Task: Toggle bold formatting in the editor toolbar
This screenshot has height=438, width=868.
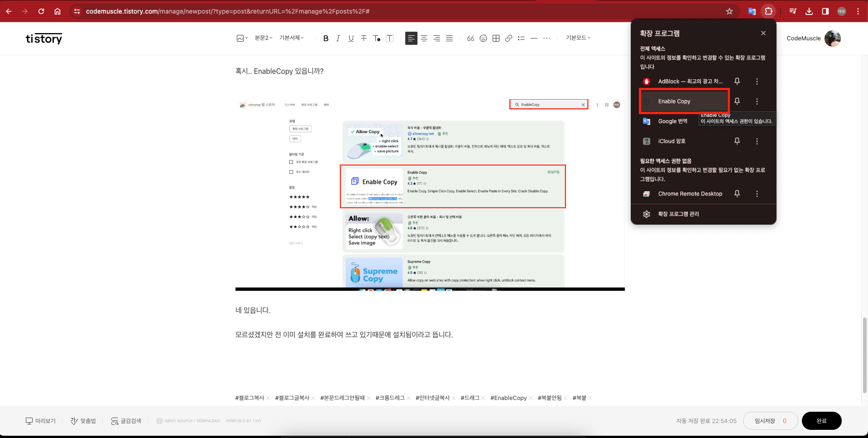Action: point(326,39)
